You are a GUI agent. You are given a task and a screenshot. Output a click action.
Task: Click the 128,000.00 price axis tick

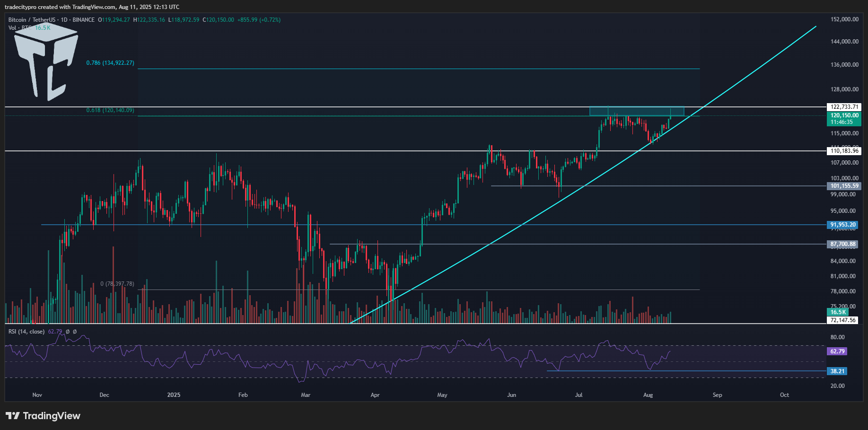click(x=844, y=89)
